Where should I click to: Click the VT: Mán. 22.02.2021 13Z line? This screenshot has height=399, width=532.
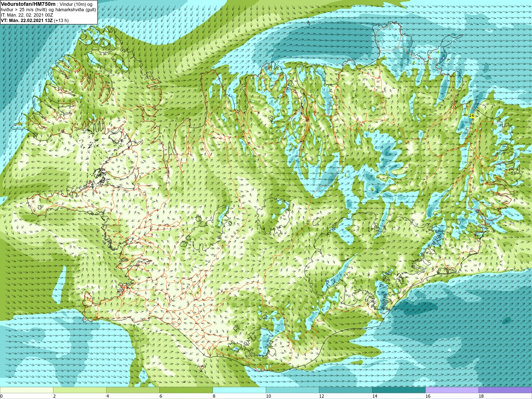point(34,20)
